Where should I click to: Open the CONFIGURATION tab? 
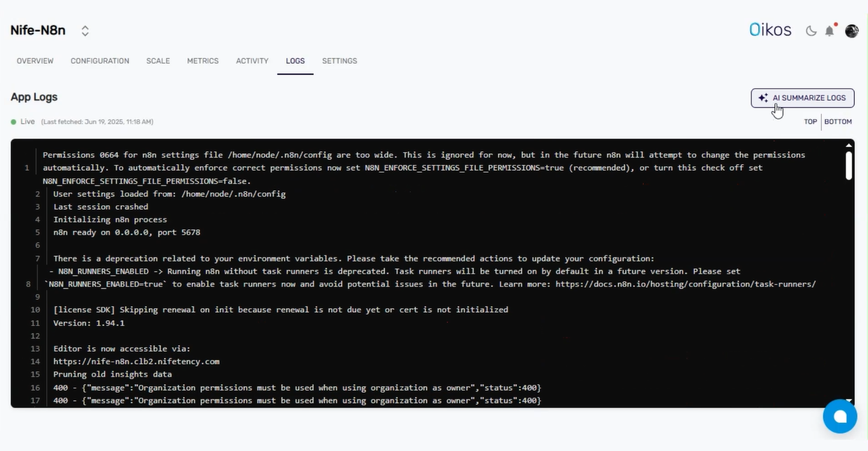tap(99, 61)
